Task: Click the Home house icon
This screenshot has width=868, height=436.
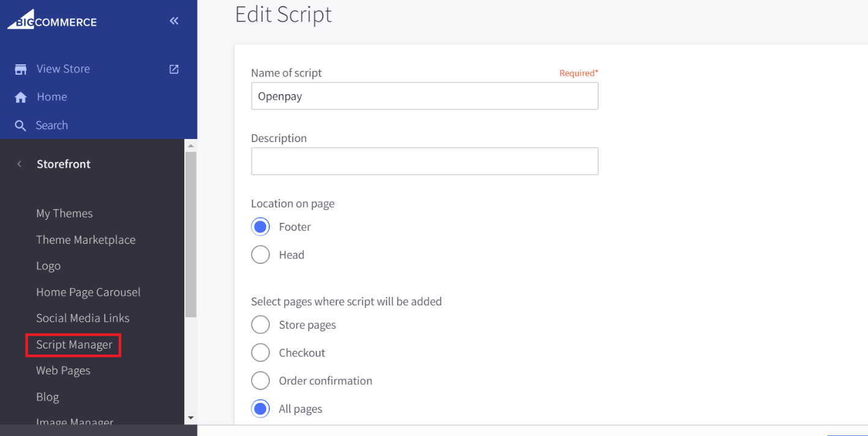Action: [21, 97]
